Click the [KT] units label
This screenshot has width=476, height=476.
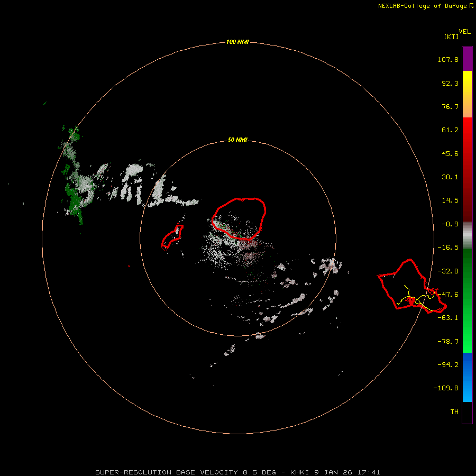(x=451, y=36)
